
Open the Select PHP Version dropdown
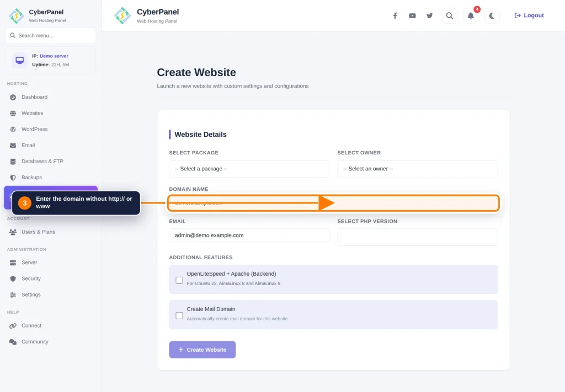[417, 237]
